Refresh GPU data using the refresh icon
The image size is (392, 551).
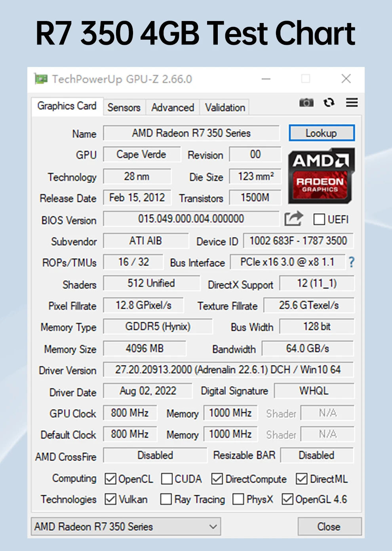[329, 103]
